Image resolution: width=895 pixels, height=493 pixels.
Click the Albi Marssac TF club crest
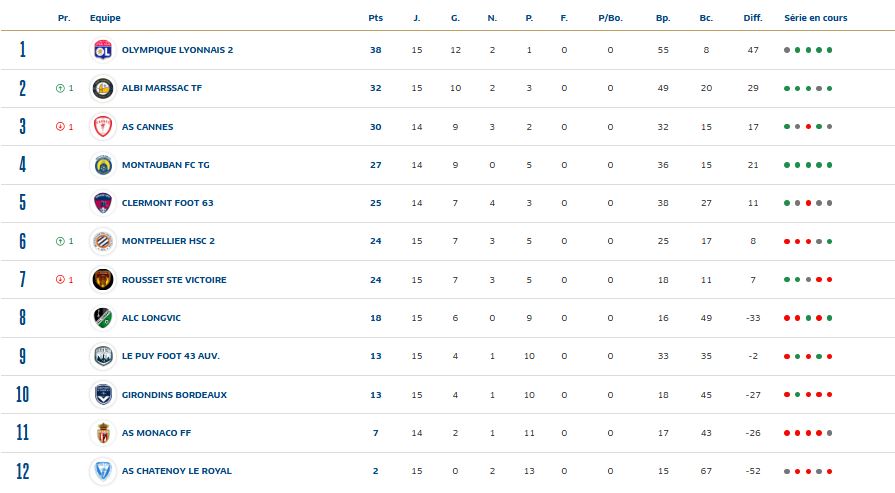point(102,88)
